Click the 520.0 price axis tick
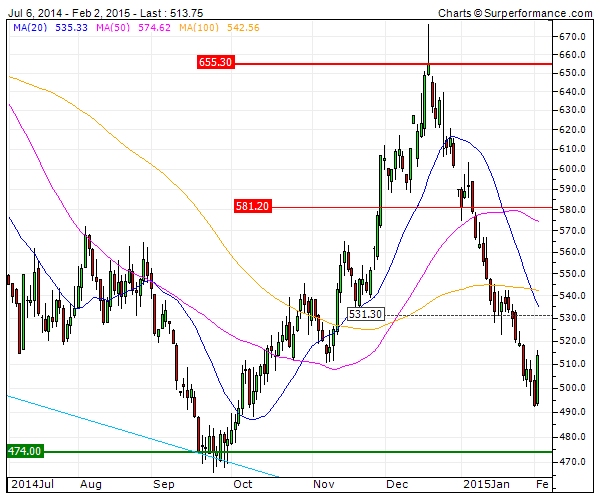The height and width of the screenshot is (500, 600). point(572,341)
